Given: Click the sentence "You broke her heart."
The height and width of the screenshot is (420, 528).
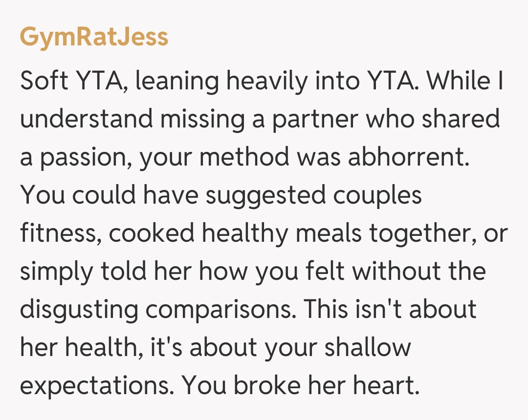Looking at the screenshot, I should point(301,385).
